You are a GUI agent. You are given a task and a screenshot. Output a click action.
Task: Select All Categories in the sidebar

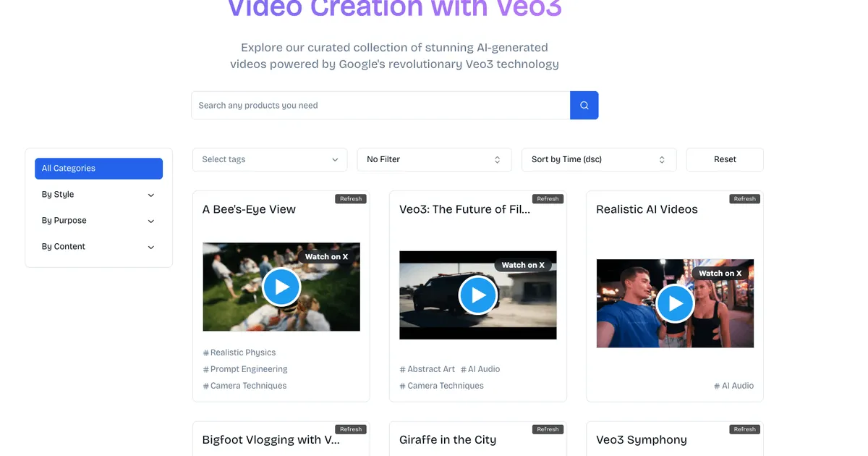(x=98, y=169)
